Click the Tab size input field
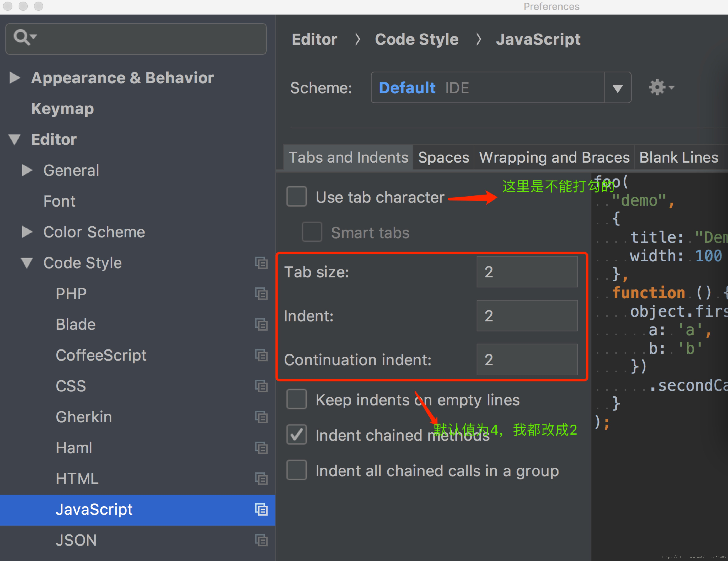Image resolution: width=728 pixels, height=561 pixels. pyautogui.click(x=527, y=272)
